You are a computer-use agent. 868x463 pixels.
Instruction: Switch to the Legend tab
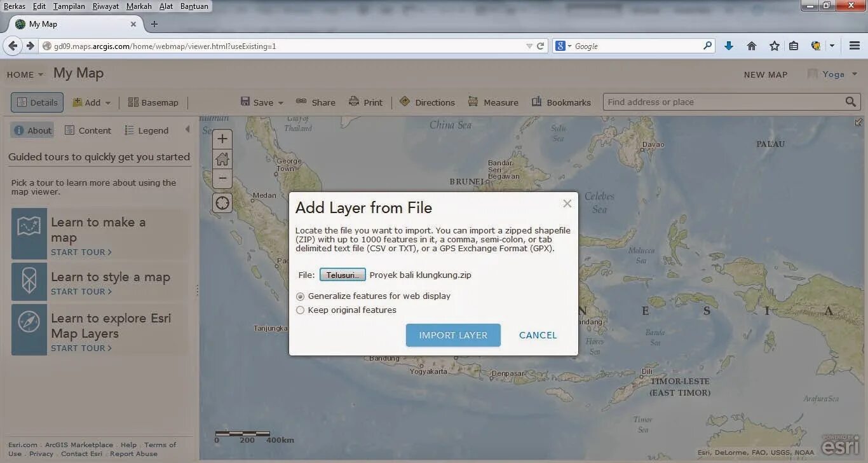(146, 130)
